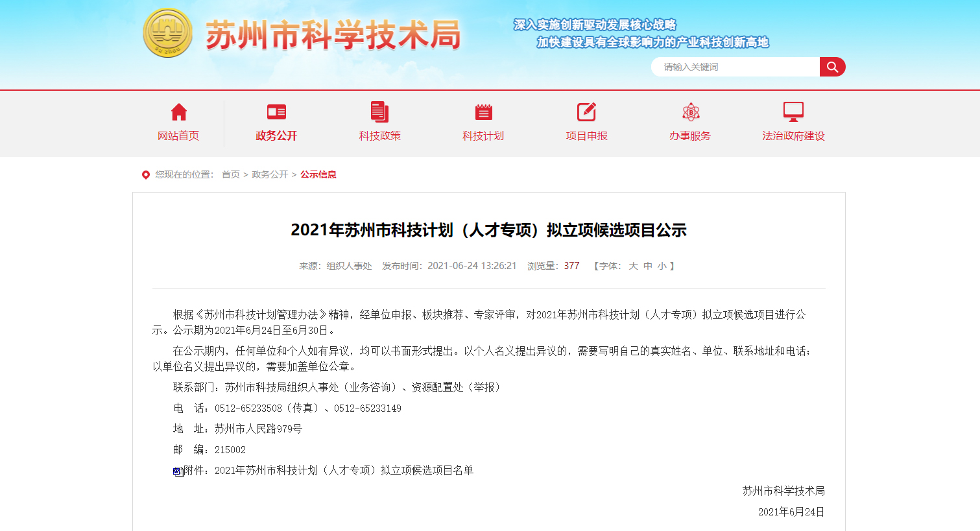This screenshot has width=980, height=531.
Task: Click the slogan 加快建设具有全球影响力的产业科技创新高地
Action: pos(652,42)
